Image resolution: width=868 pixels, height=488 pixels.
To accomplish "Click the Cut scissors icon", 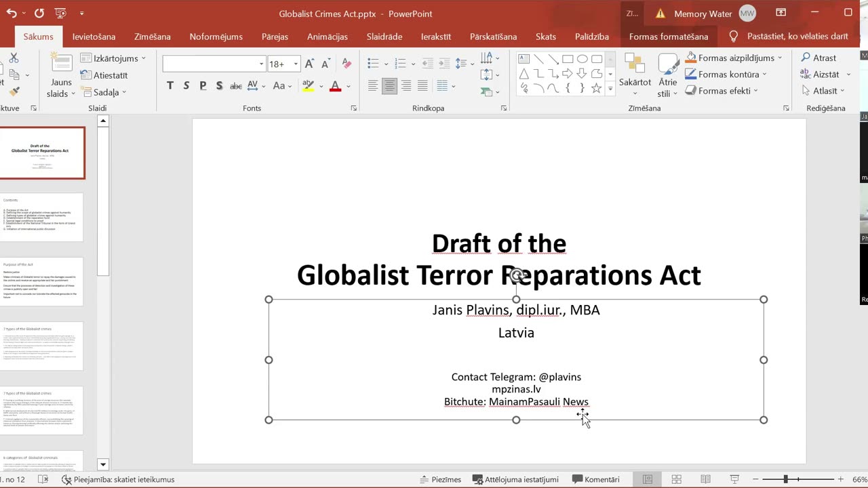I will click(x=14, y=59).
